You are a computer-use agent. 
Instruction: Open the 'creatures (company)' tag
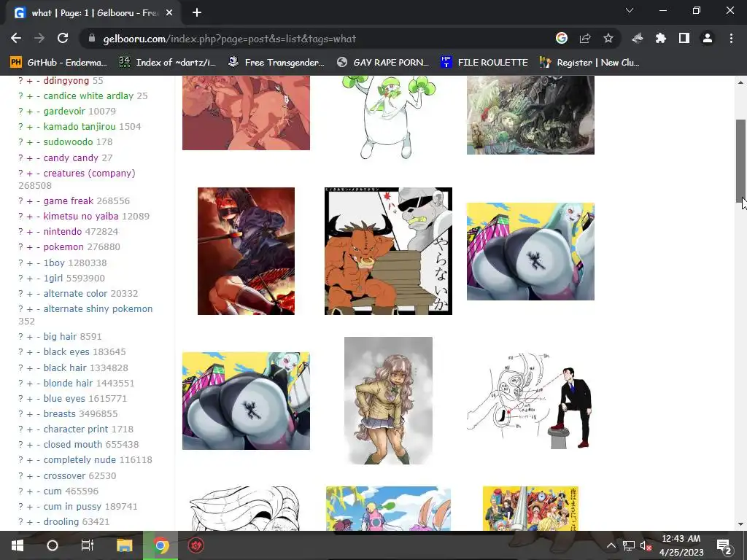(x=89, y=174)
